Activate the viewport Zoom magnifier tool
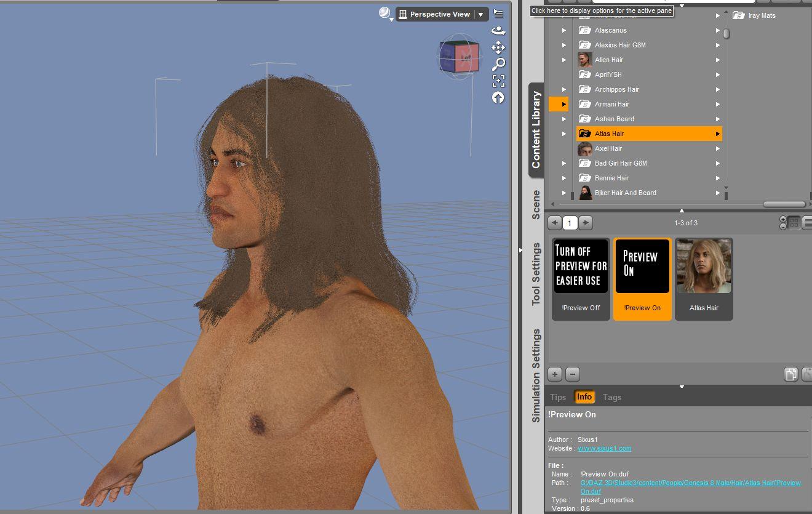The width and height of the screenshot is (812, 514). (498, 64)
